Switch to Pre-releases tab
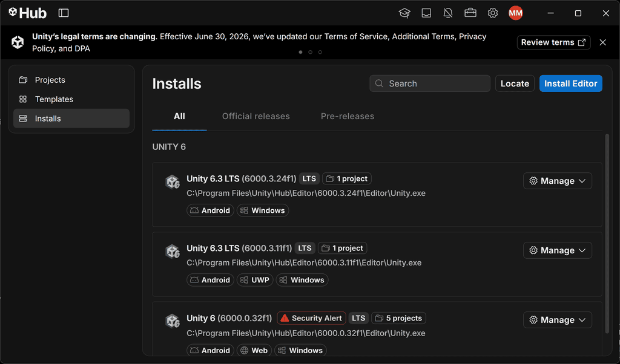The height and width of the screenshot is (364, 620). pyautogui.click(x=348, y=116)
